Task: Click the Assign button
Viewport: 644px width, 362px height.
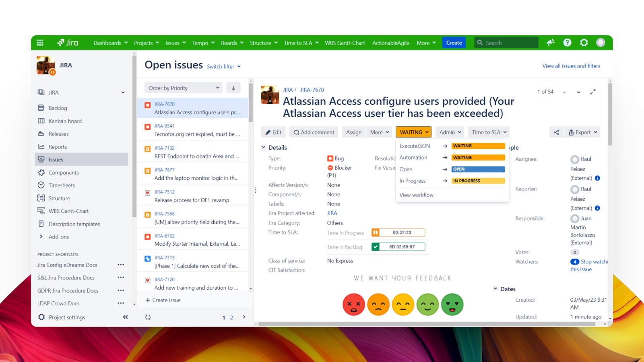Action: coord(354,132)
